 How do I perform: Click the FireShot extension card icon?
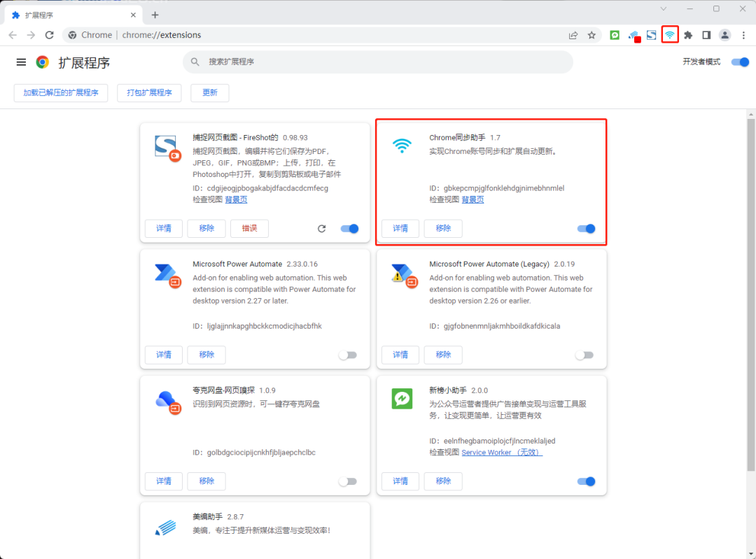coord(168,148)
